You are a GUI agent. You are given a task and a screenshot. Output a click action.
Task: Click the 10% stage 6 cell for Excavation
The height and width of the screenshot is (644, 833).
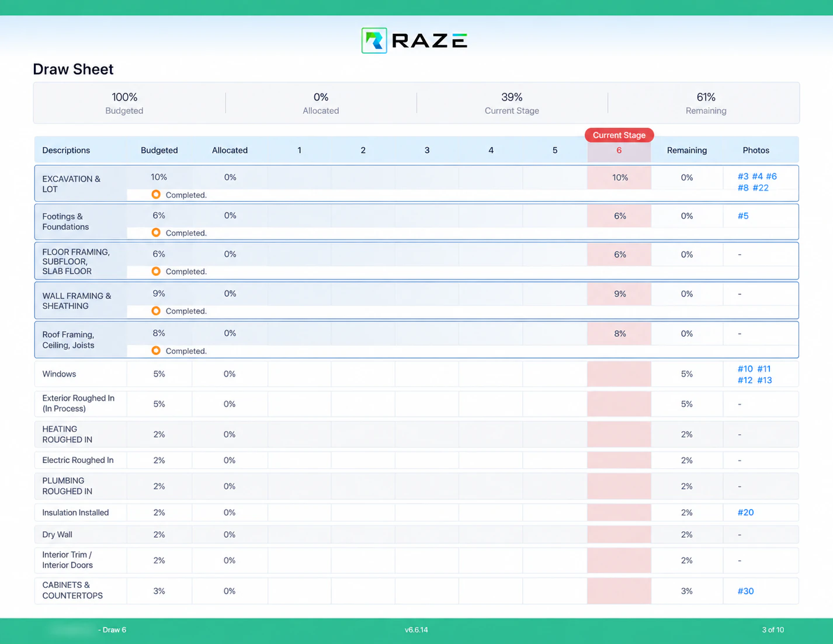point(620,177)
